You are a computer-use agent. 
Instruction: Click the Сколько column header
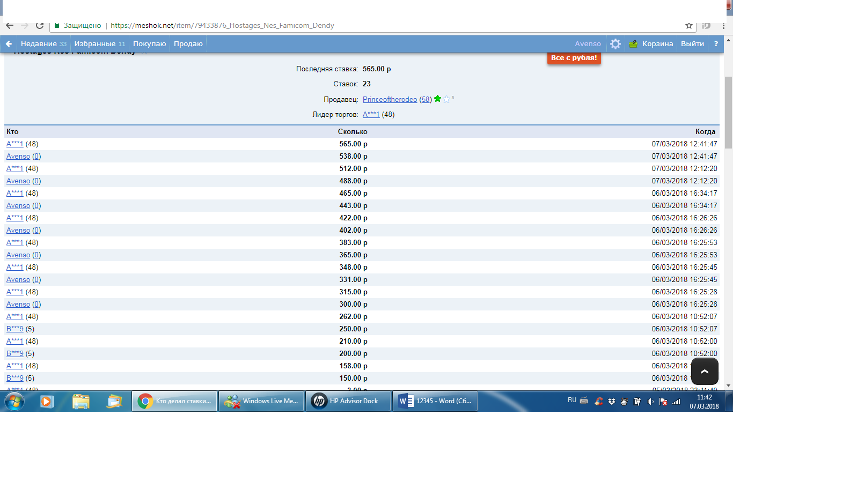[353, 132]
